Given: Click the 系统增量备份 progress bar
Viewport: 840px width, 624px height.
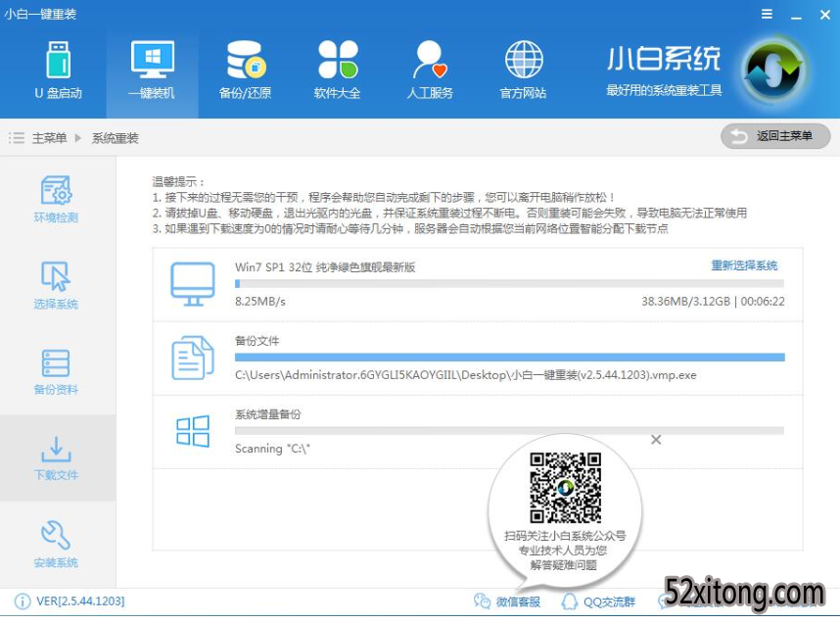Looking at the screenshot, I should point(509,430).
